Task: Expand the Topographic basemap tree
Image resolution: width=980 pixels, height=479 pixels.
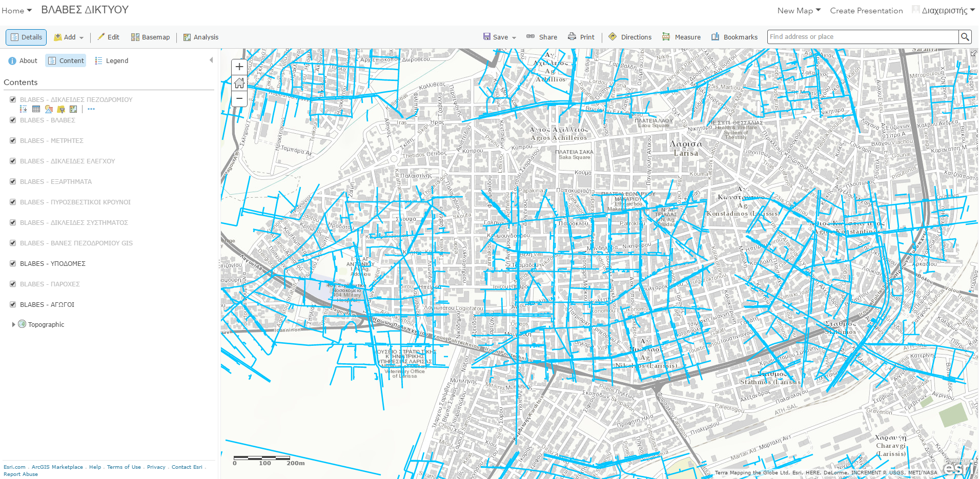Action: (13, 324)
